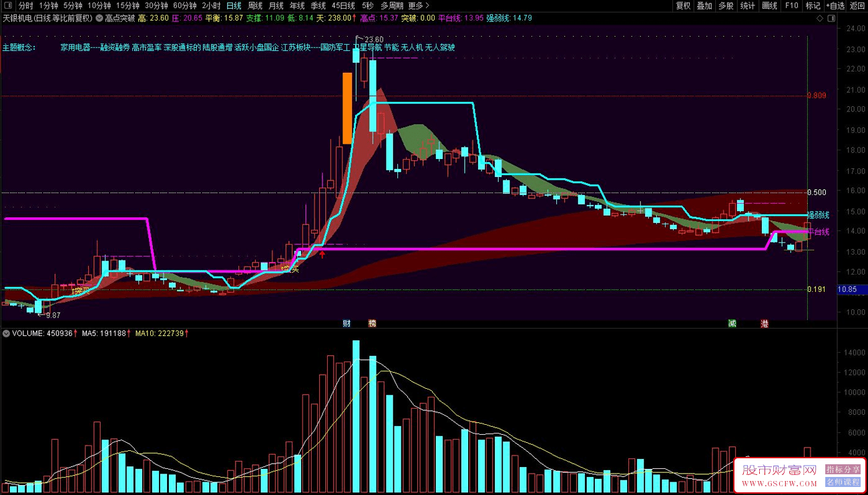Select the 5分钟 period
Screen dimensions: 868x495
click(x=73, y=5)
